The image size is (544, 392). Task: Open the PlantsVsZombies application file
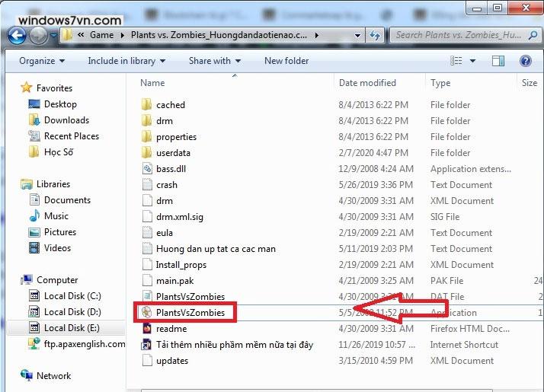pyautogui.click(x=190, y=312)
